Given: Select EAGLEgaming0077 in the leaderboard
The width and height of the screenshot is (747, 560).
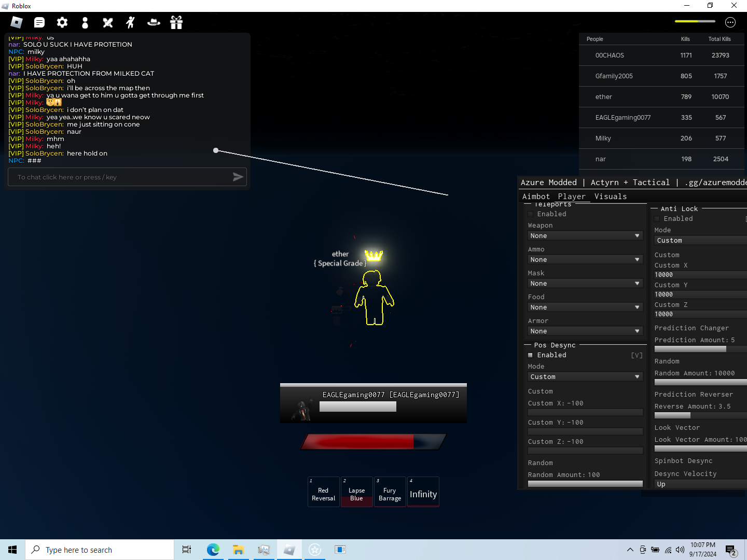Looking at the screenshot, I should pos(662,118).
